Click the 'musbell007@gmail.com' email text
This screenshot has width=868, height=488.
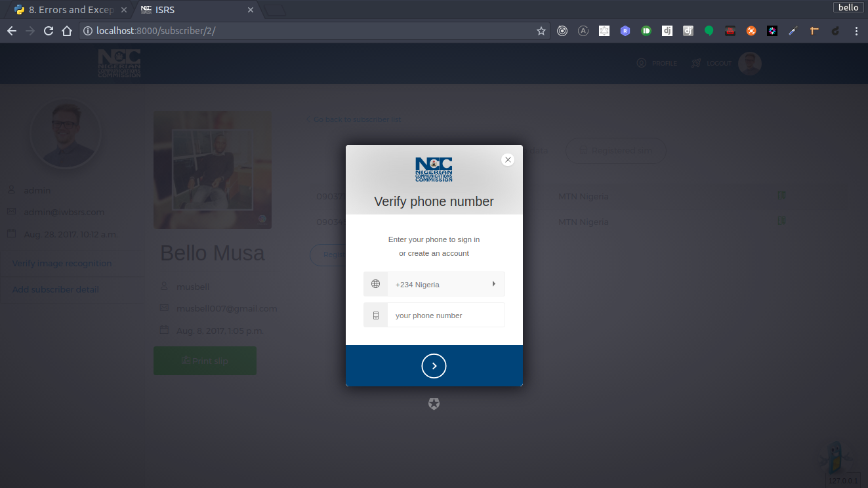(227, 308)
